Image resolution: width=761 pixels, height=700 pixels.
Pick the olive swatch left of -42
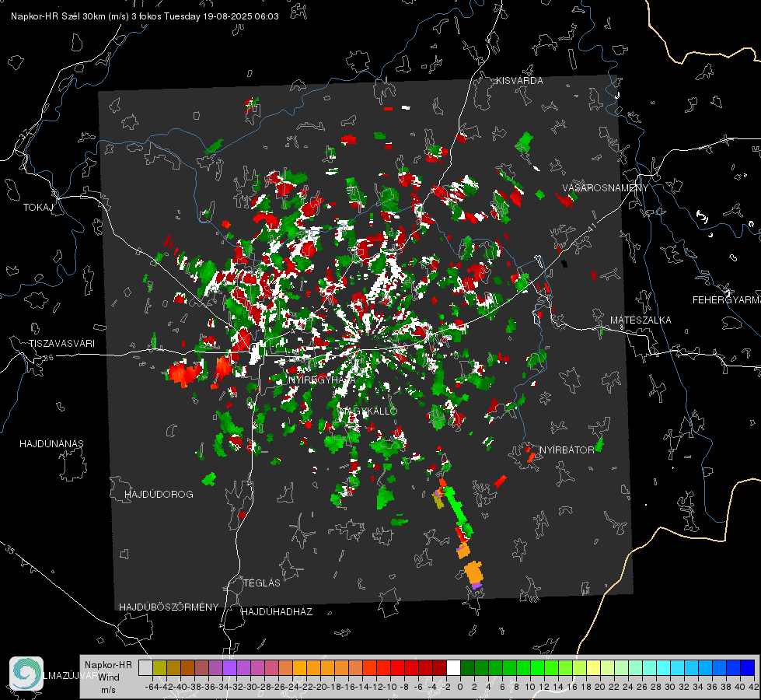[x=159, y=667]
